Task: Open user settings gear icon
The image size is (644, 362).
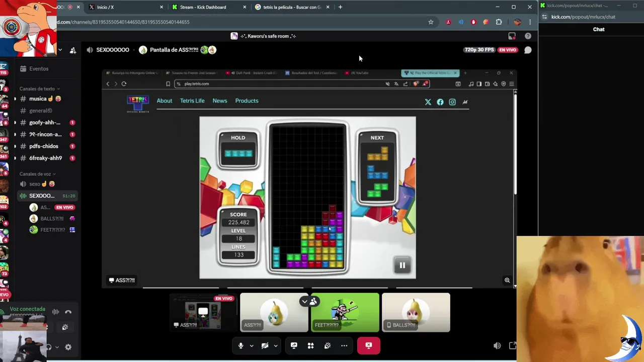Action: (x=68, y=347)
